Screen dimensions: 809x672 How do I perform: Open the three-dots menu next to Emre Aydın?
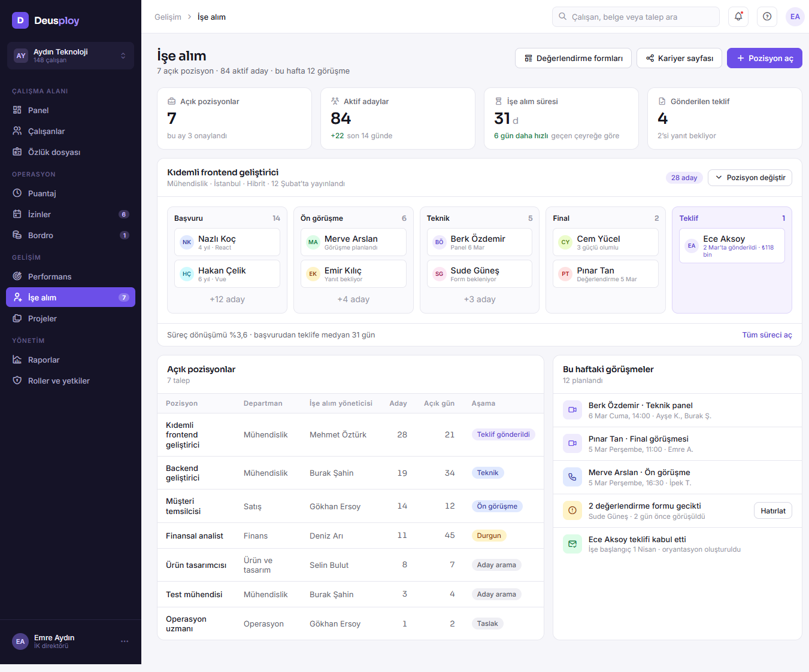pyautogui.click(x=125, y=641)
